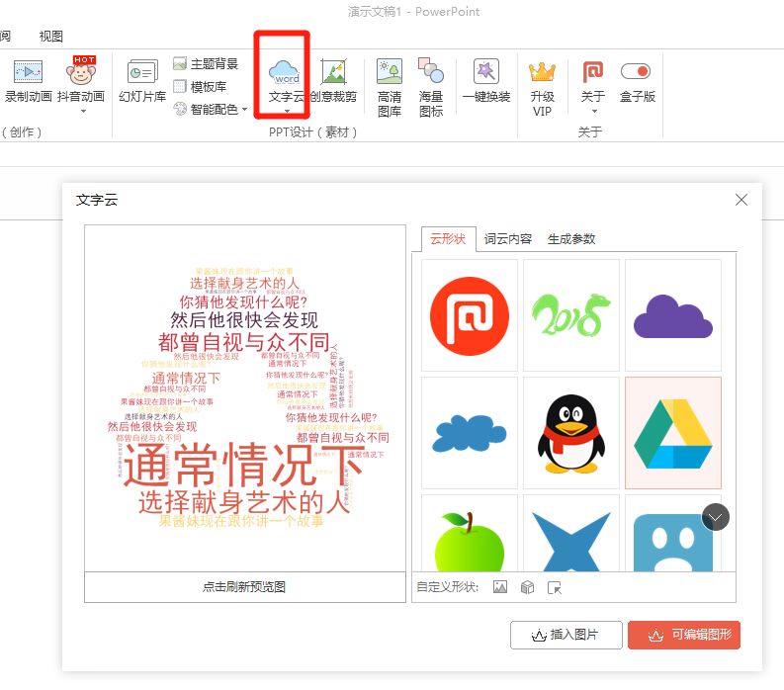Screen dimensions: 784x690
Task: Click the word cloud preview image
Action: click(245, 398)
